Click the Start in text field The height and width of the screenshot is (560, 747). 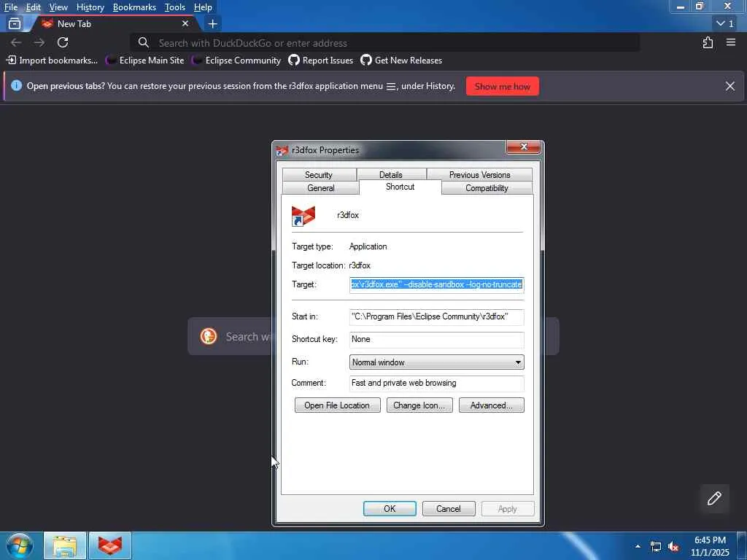coord(436,316)
